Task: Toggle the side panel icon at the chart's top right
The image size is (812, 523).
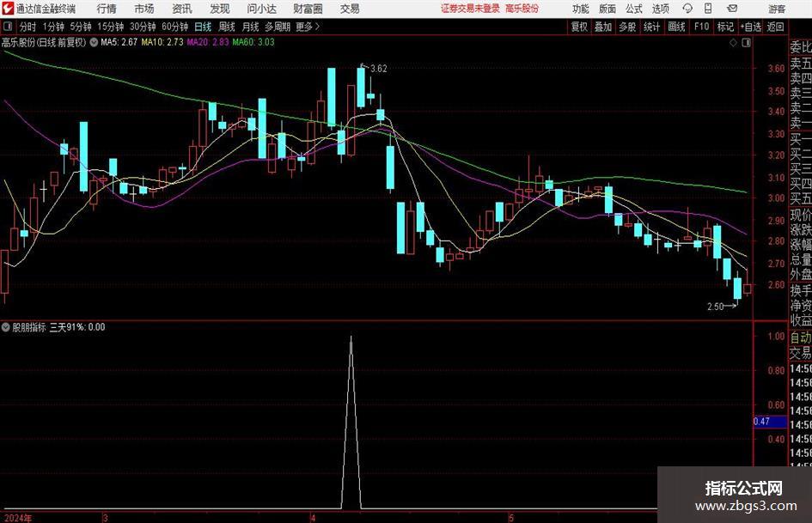Action: pos(746,43)
